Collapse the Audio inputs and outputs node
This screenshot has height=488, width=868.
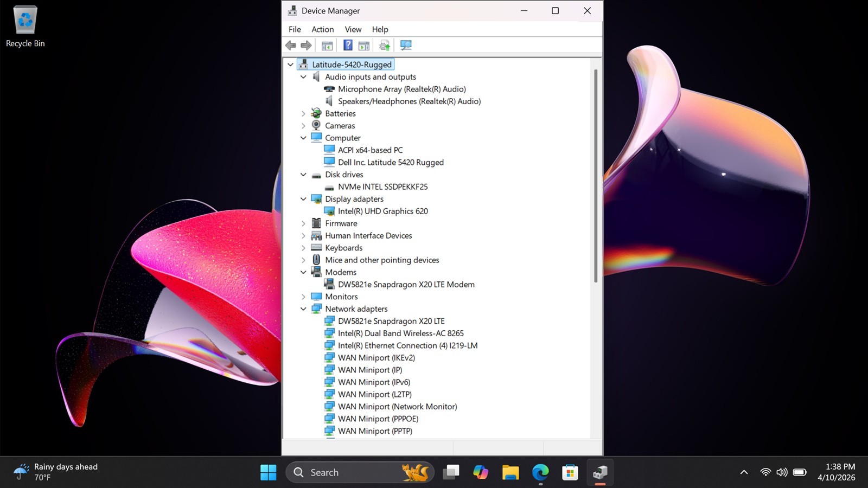[303, 77]
